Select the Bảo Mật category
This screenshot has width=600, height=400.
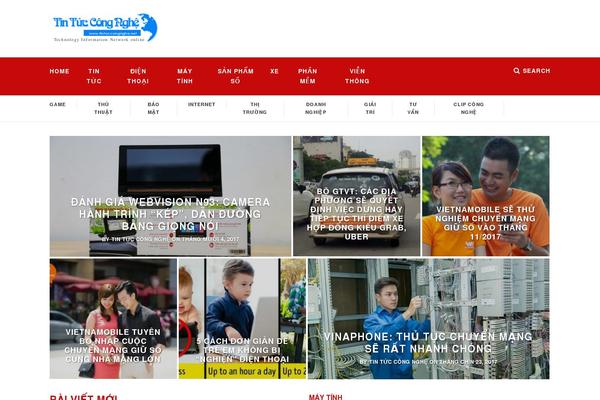153,108
